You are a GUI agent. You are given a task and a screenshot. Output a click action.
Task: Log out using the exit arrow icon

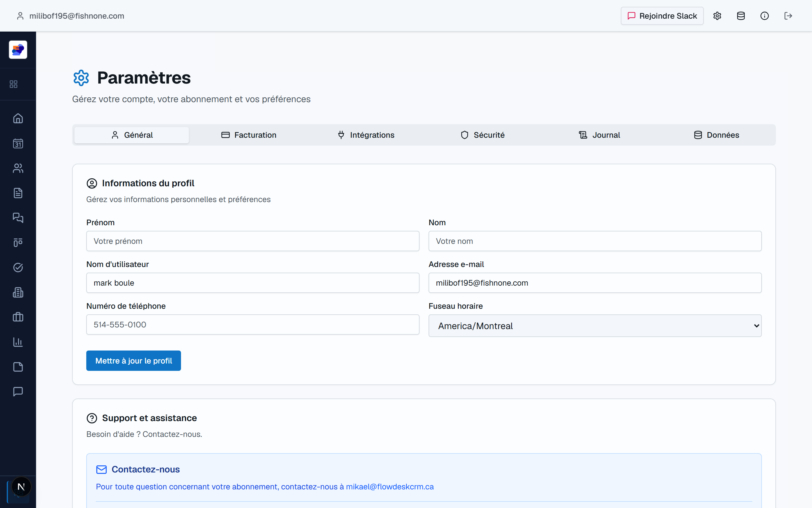(788, 16)
